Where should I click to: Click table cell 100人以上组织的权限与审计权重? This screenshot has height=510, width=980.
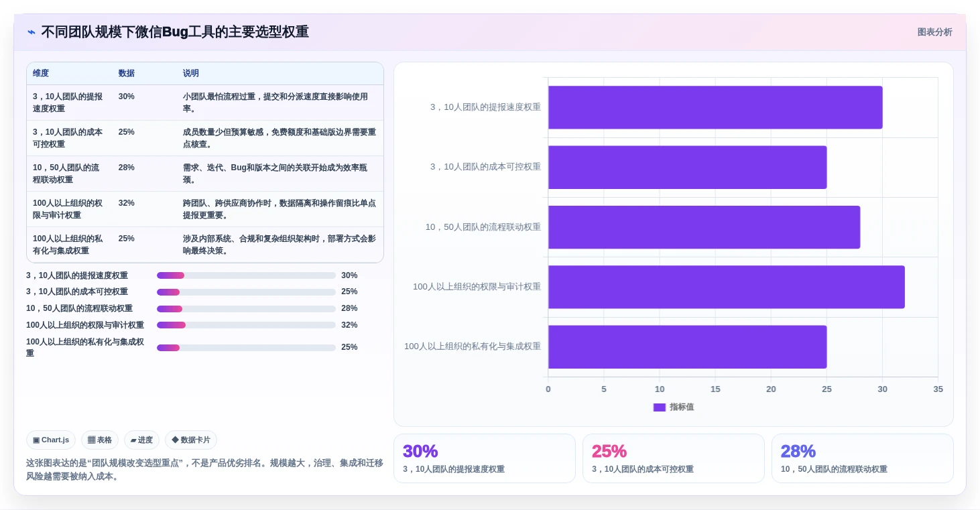pyautogui.click(x=70, y=209)
